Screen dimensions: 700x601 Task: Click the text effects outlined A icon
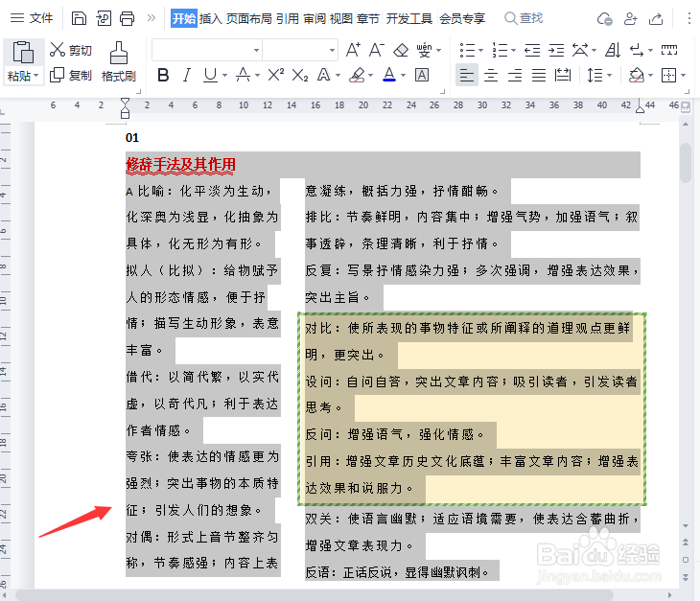[324, 75]
